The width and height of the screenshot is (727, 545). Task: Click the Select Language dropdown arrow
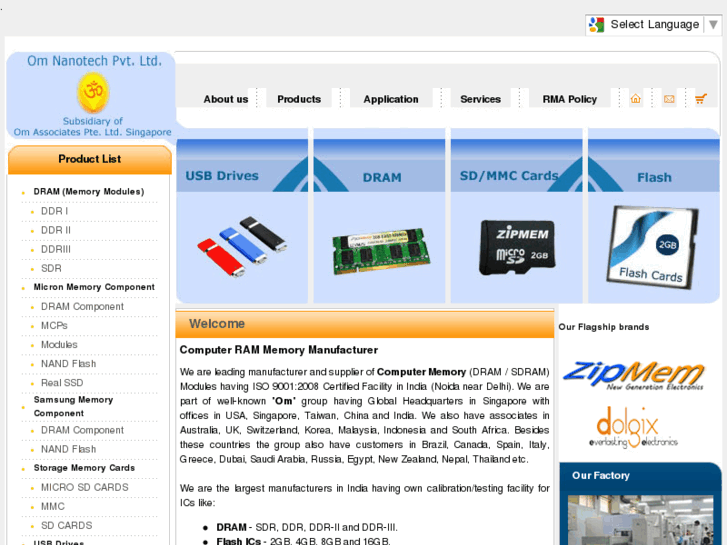click(714, 24)
